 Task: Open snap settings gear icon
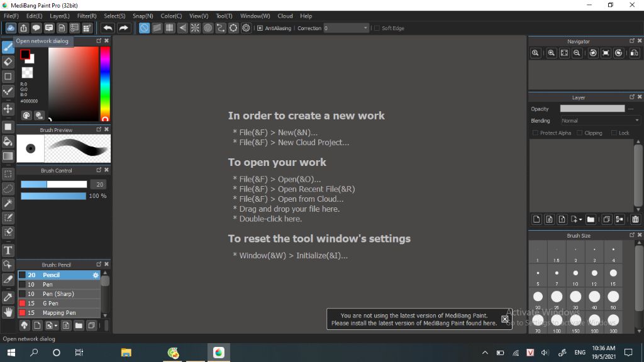[246, 28]
